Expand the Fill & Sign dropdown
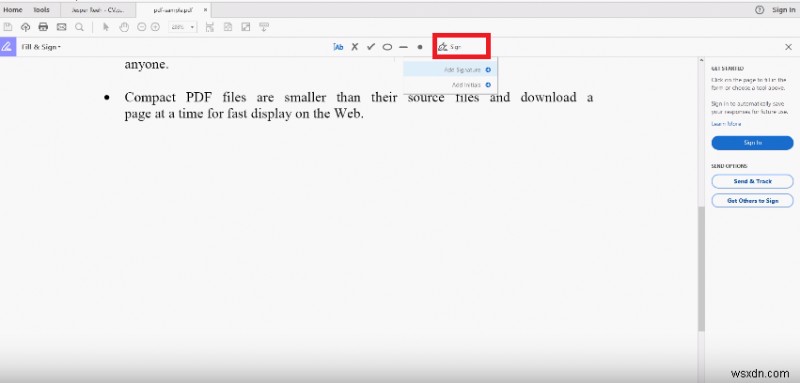800x383 pixels. pos(41,47)
